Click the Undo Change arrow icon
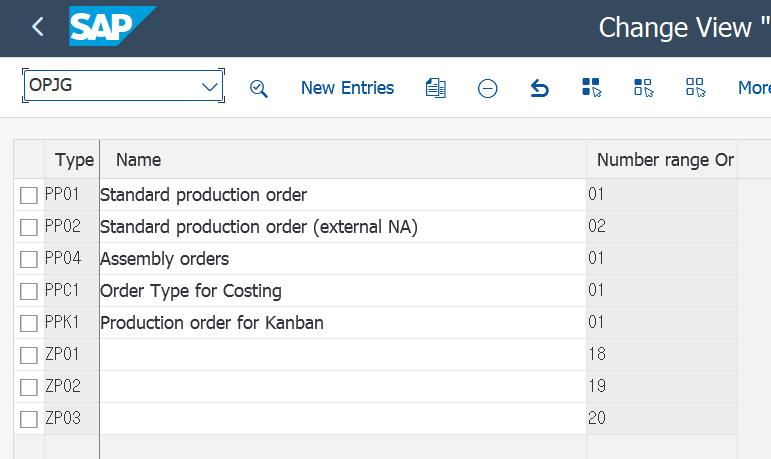The image size is (771, 459). coord(540,88)
